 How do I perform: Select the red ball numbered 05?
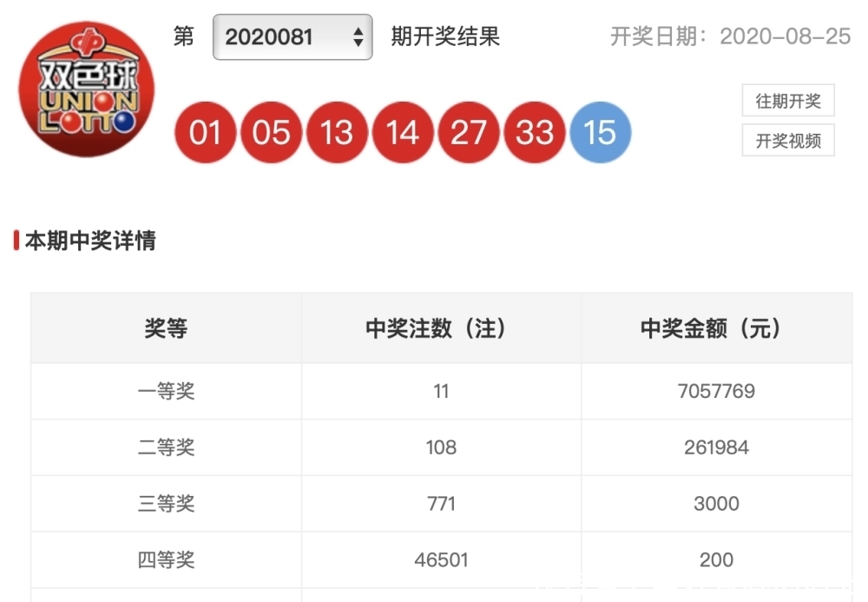tap(272, 132)
